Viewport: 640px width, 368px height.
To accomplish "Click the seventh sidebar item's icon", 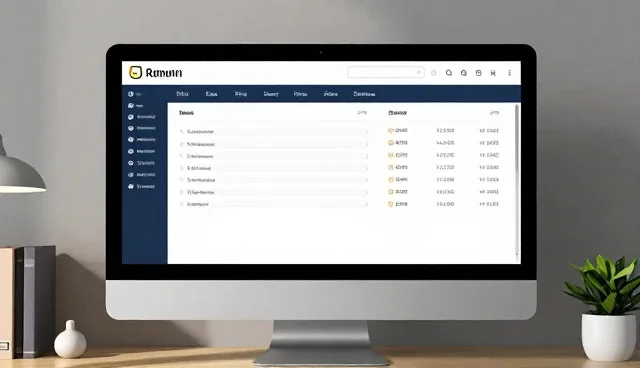I will pyautogui.click(x=131, y=163).
